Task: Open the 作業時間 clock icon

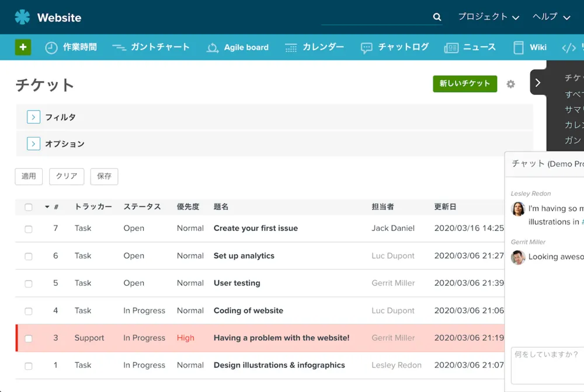Action: (51, 48)
